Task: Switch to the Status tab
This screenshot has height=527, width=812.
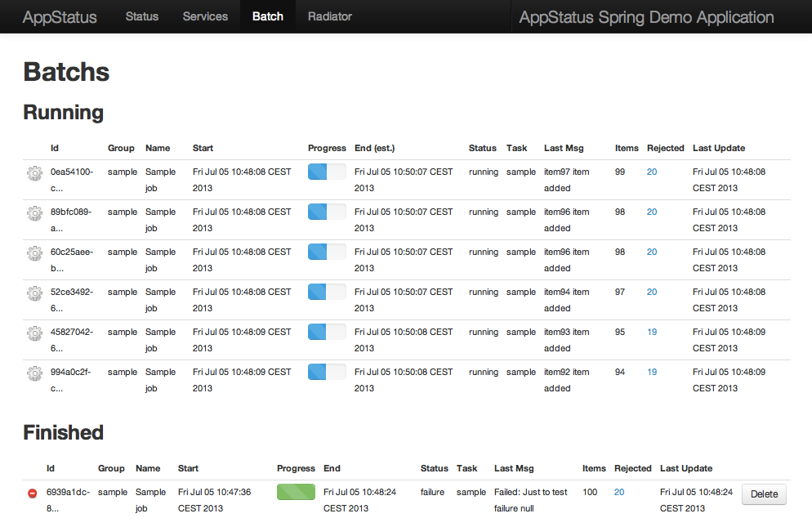Action: [x=141, y=16]
